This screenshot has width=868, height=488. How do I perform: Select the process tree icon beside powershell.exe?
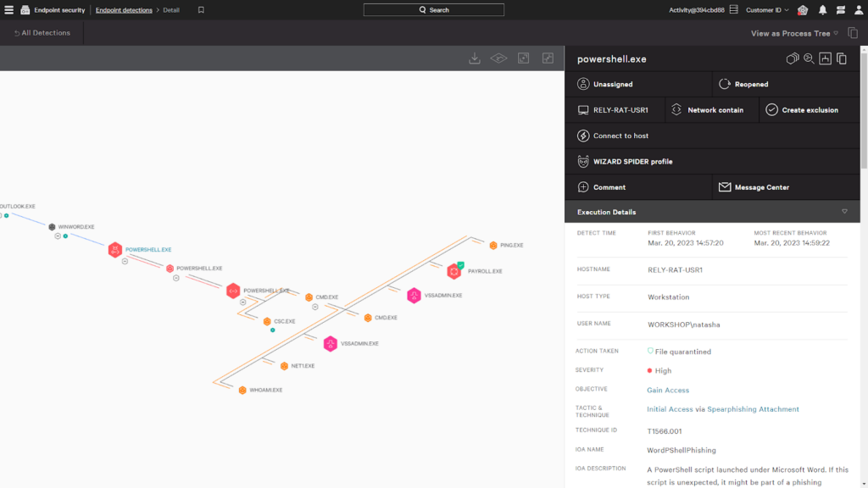825,58
